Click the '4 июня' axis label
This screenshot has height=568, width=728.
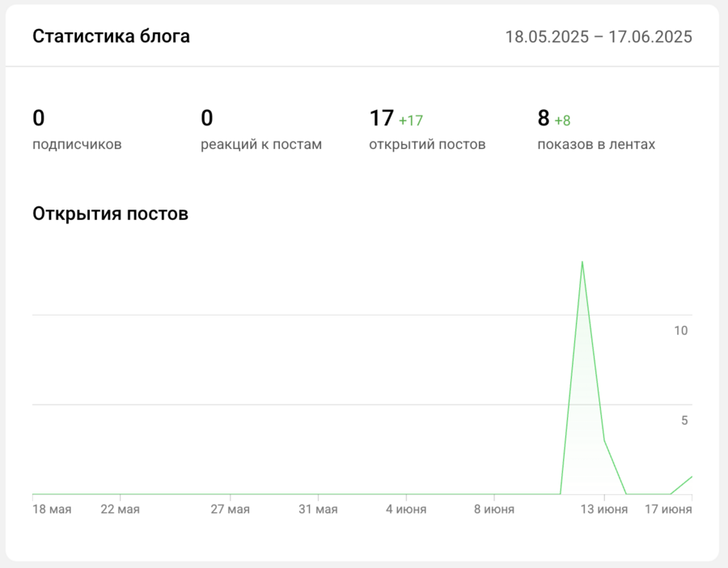(406, 510)
